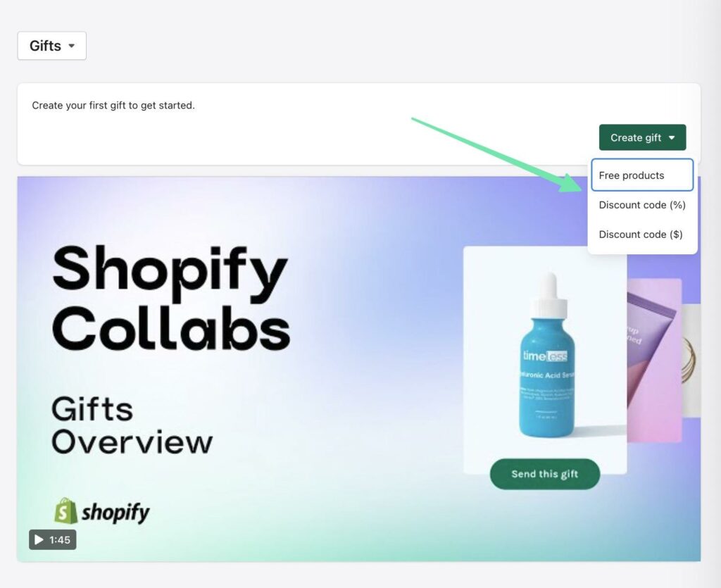Play the Gifts Overview video triangle icon
Screen dimensions: 721x588
tap(39, 539)
